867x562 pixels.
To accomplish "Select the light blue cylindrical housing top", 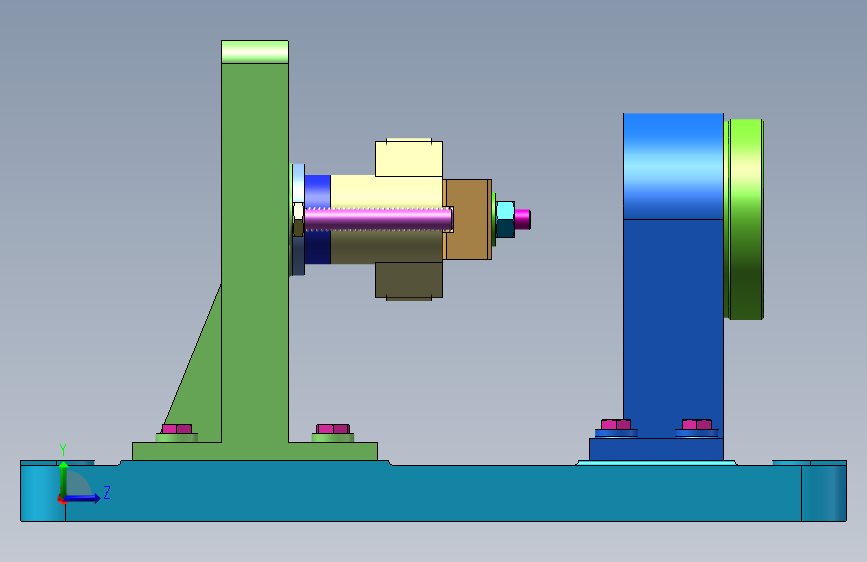I will [x=673, y=166].
